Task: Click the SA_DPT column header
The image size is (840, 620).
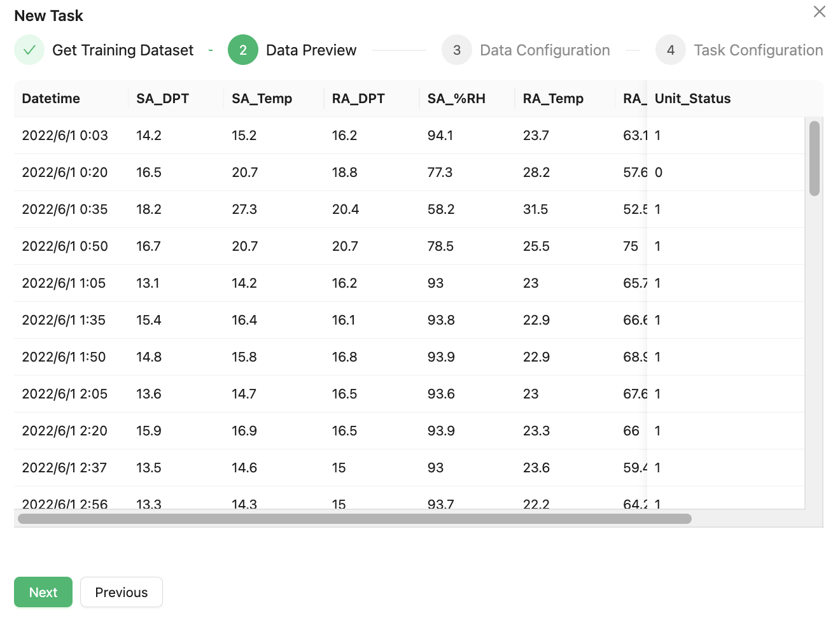Action: [162, 99]
